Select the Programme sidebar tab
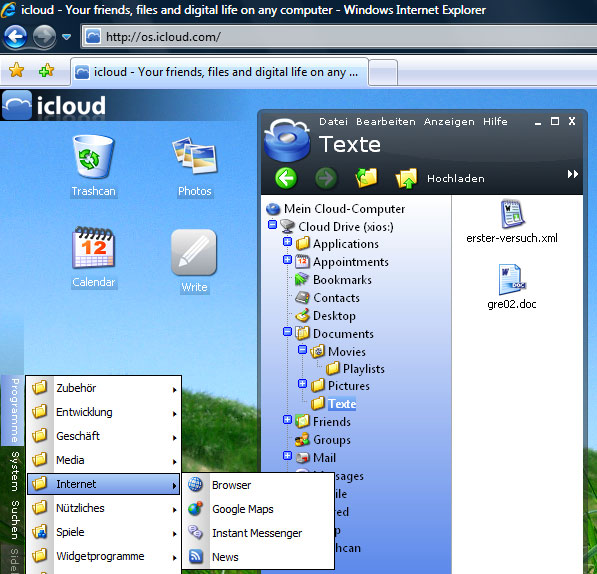The width and height of the screenshot is (597, 574). (x=13, y=410)
